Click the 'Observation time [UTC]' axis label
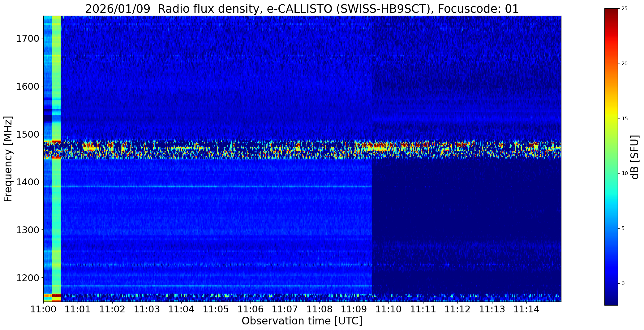Screen dimensions: 644x330 [302, 321]
